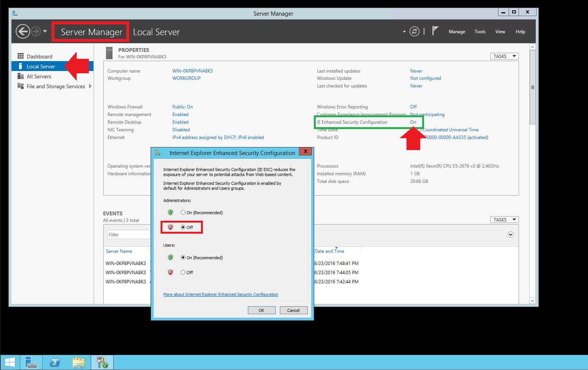Expand the events filter chevron button

coord(511,234)
